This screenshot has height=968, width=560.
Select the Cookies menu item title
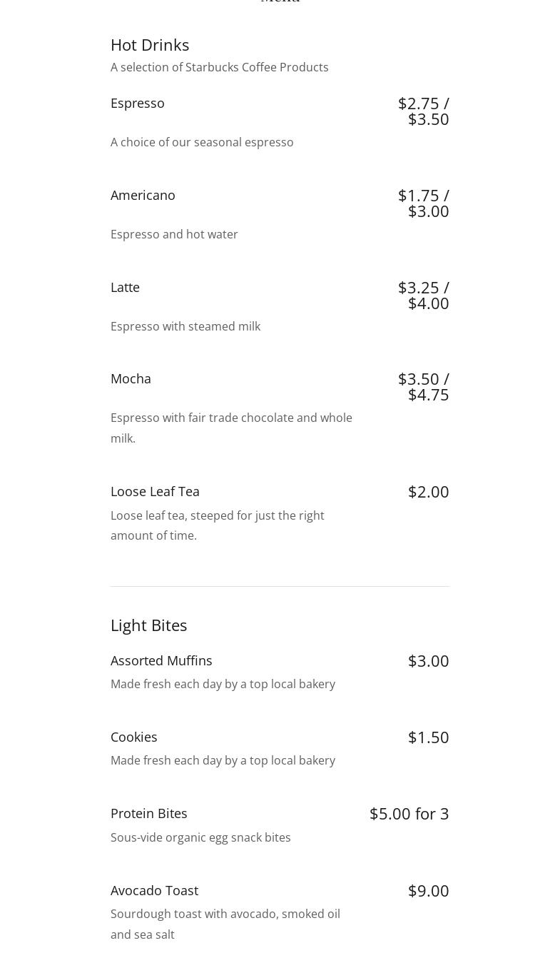point(133,737)
